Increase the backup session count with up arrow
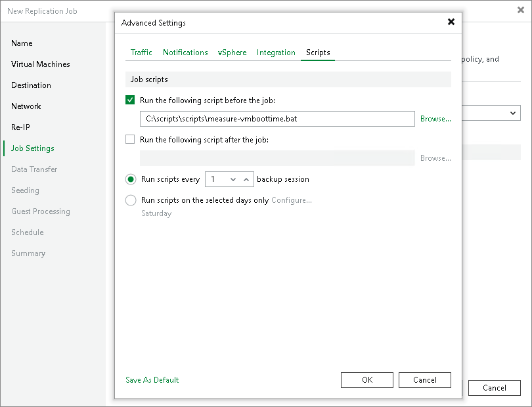Viewport: 532px width, 407px height. coord(246,179)
